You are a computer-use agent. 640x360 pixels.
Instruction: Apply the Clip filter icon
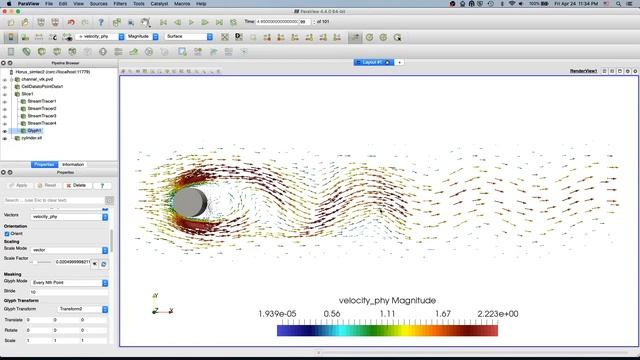point(42,52)
